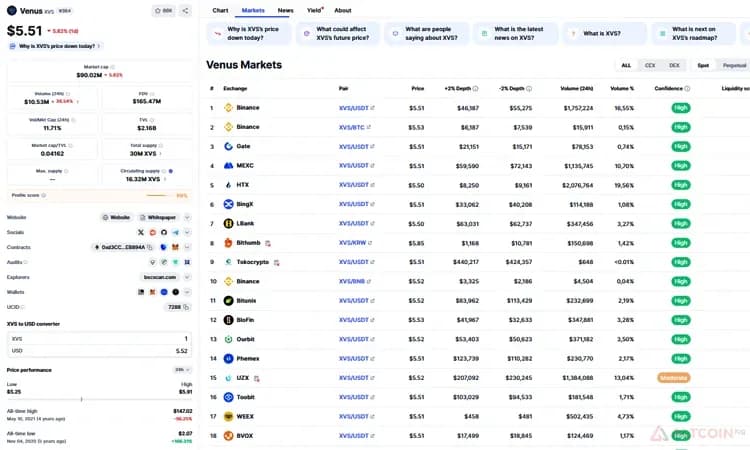750x450 pixels.
Task: Open the Yield tab
Action: point(314,11)
